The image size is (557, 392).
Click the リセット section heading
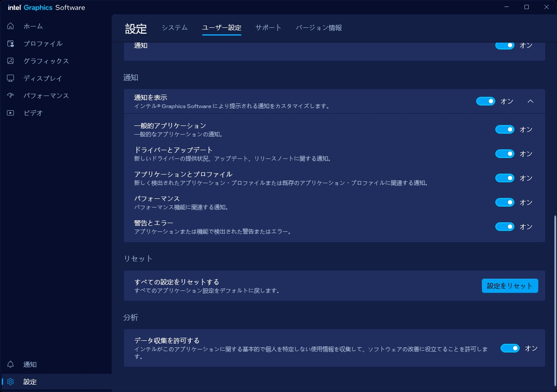138,258
